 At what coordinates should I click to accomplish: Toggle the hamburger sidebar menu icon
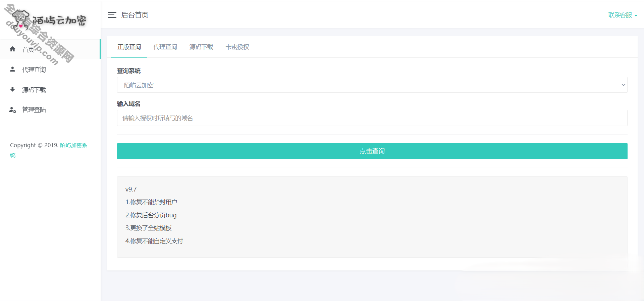112,15
